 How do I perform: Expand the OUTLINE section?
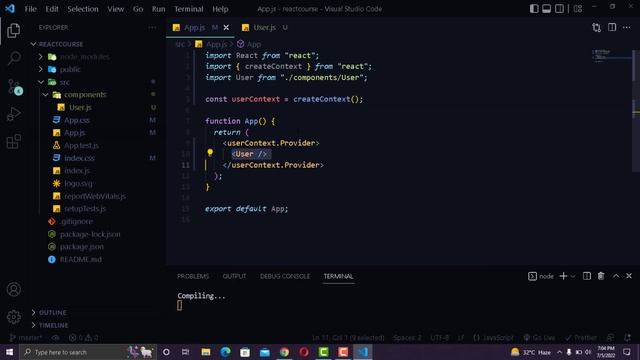tap(33, 313)
